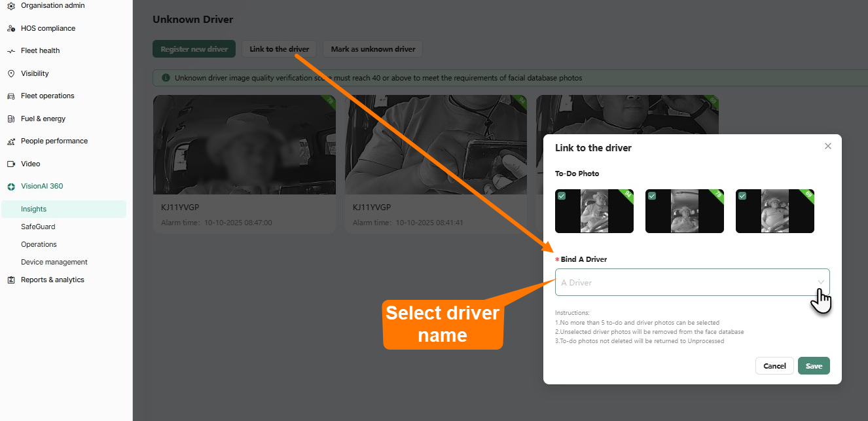Click the People performance sidebar entry
Screen dimensions: 868x421
[54, 141]
